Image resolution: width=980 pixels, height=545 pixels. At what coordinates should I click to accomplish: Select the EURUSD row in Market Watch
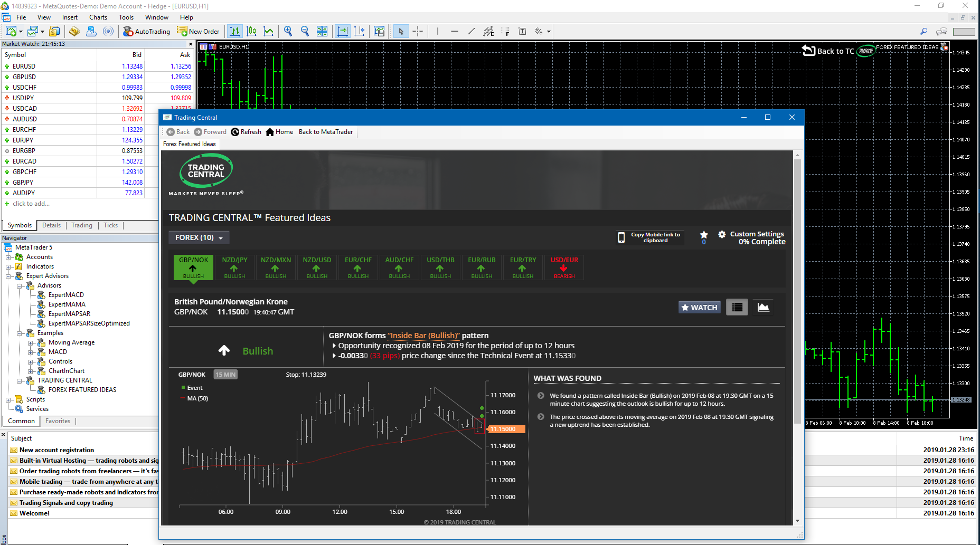[98, 66]
